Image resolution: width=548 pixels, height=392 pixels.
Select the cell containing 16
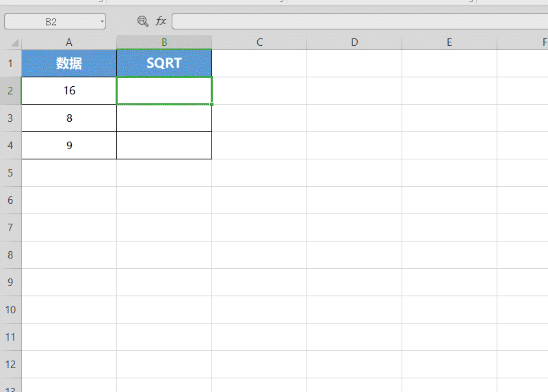pos(69,91)
